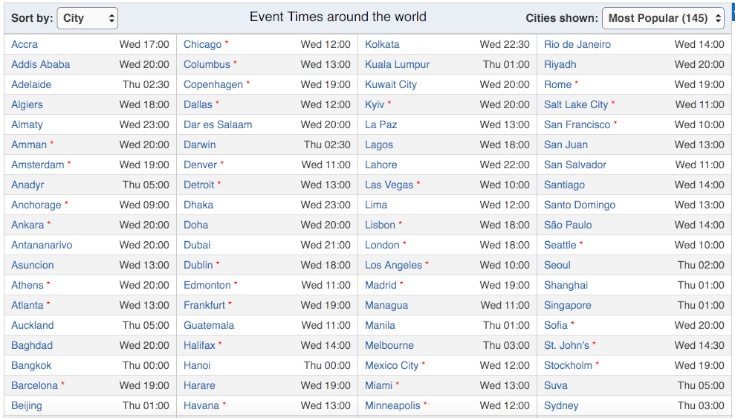Image resolution: width=735 pixels, height=418 pixels.
Task: Select the Minneapolis link
Action: pyautogui.click(x=392, y=406)
